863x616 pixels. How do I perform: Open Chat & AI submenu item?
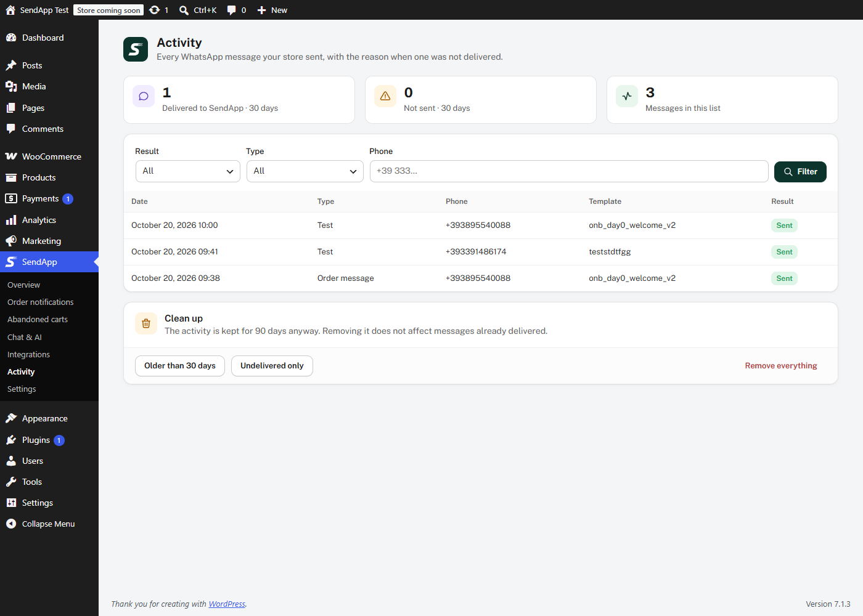25,338
